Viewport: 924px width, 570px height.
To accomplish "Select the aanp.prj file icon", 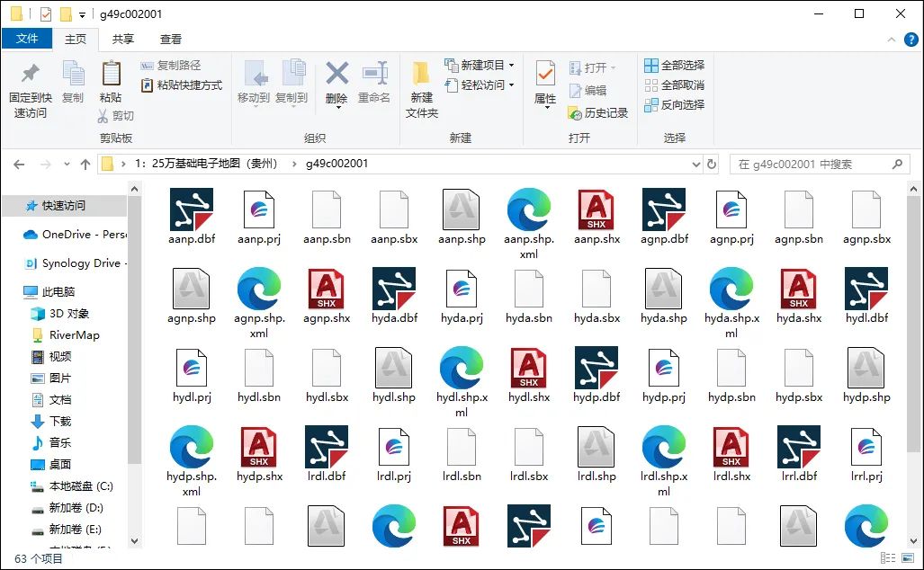I will [x=259, y=209].
